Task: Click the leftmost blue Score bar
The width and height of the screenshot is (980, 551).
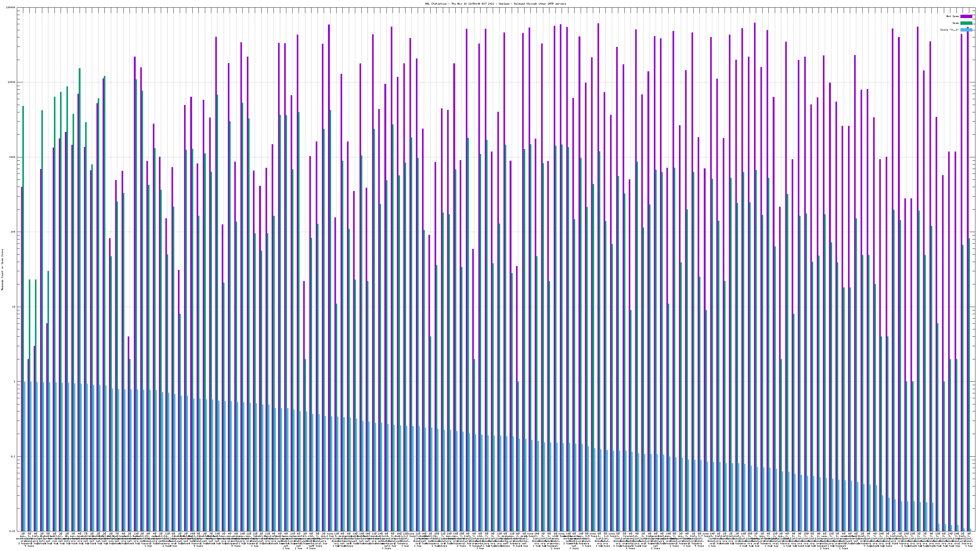Action: (25, 456)
